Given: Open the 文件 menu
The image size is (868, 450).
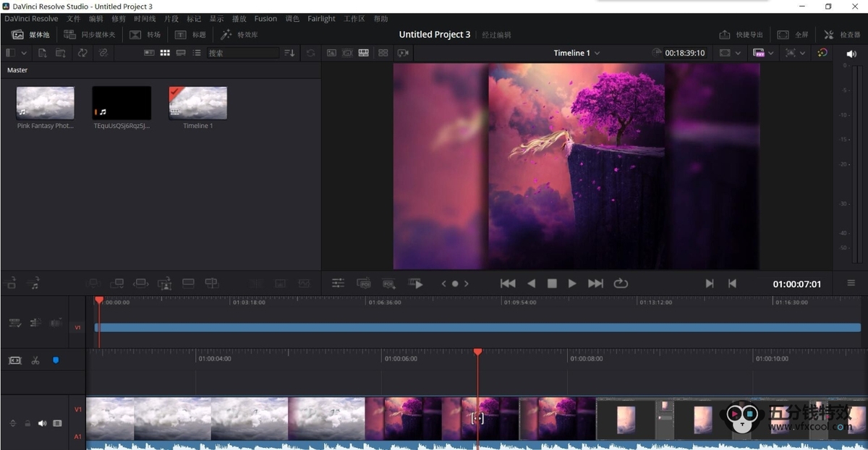Looking at the screenshot, I should click(x=74, y=19).
